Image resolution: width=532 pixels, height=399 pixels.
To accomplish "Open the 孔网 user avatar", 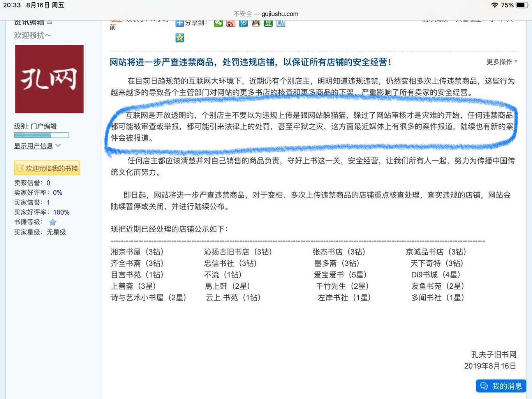I will tap(49, 79).
